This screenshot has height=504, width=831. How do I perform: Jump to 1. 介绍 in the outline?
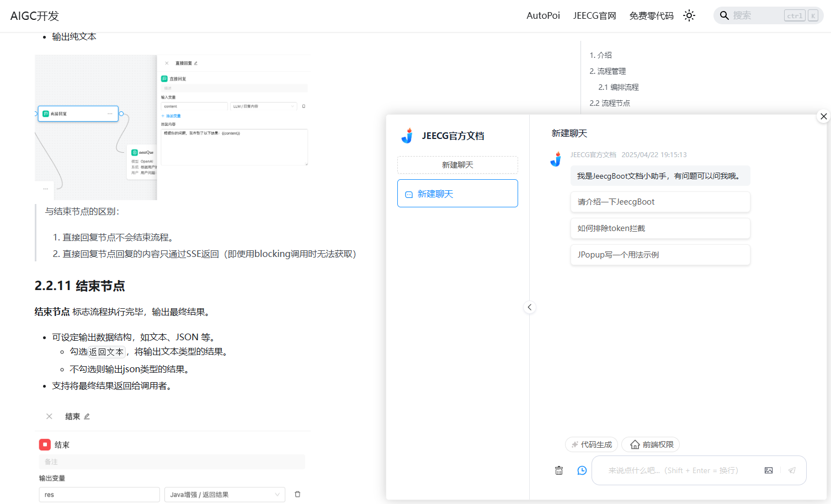point(600,55)
